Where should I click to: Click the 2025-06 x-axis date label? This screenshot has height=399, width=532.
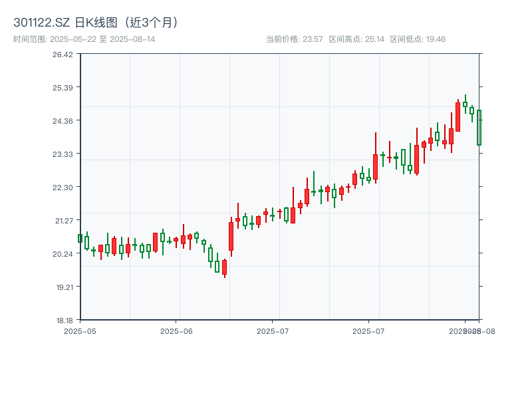click(x=176, y=331)
